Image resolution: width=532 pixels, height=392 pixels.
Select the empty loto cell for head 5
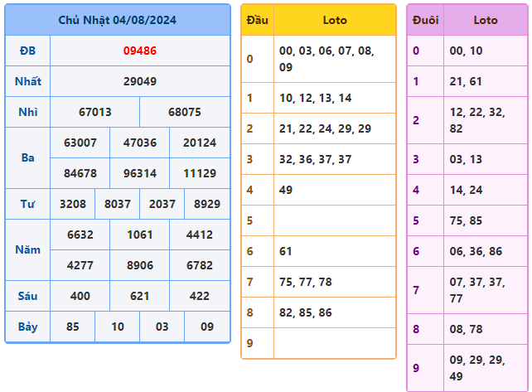(334, 220)
